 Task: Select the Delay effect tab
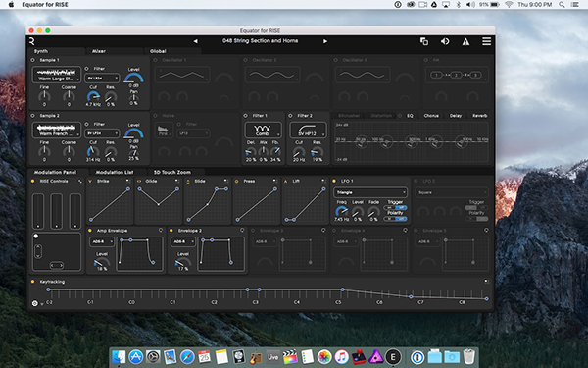[456, 116]
